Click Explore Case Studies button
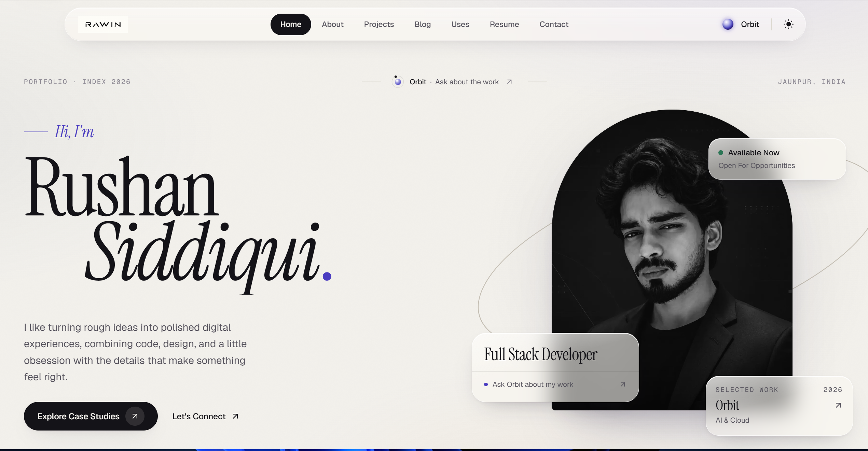 (x=91, y=416)
